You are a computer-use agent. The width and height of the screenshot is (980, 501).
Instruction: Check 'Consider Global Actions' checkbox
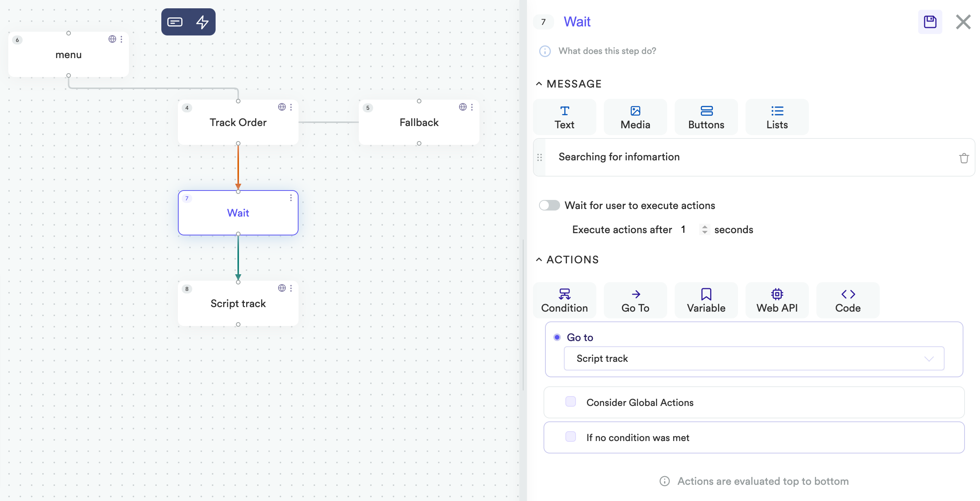click(x=570, y=402)
